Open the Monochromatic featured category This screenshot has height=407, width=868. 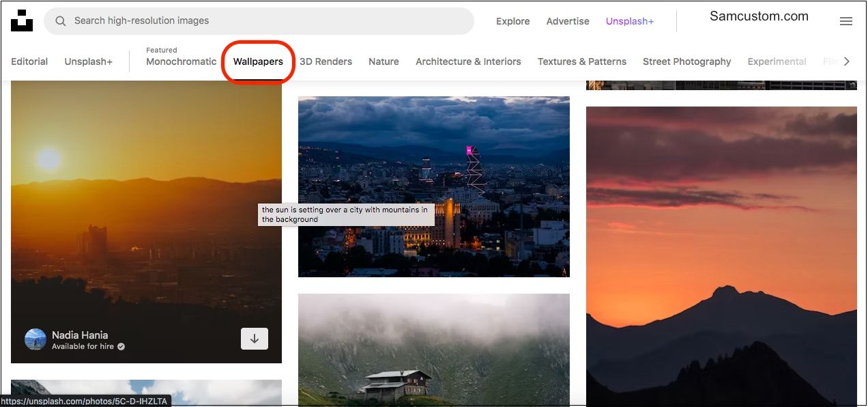(x=182, y=61)
